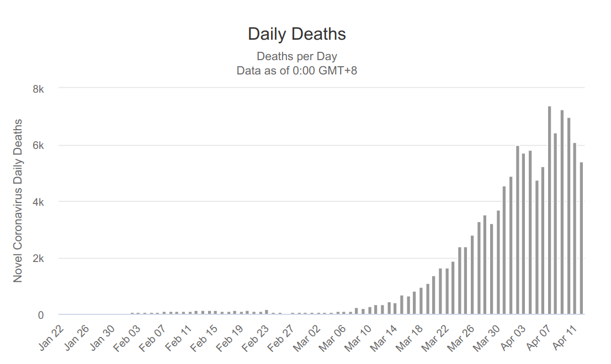Click the "Data as of 0:00 GMT+8" note

tap(297, 71)
